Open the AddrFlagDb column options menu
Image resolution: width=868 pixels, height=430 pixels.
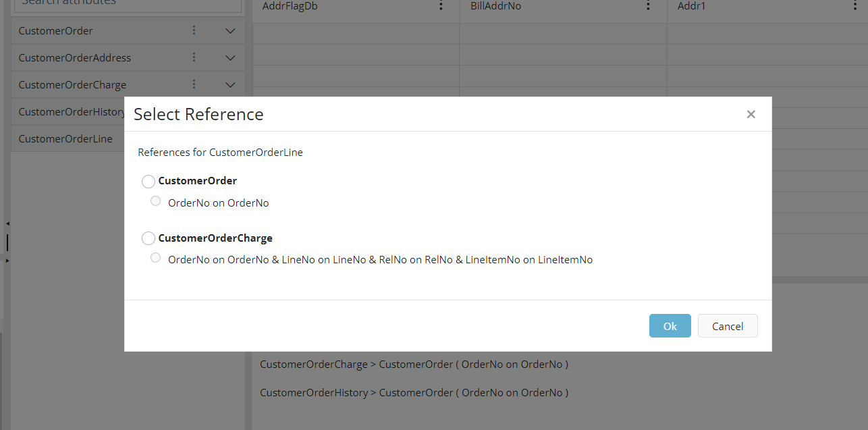point(441,6)
